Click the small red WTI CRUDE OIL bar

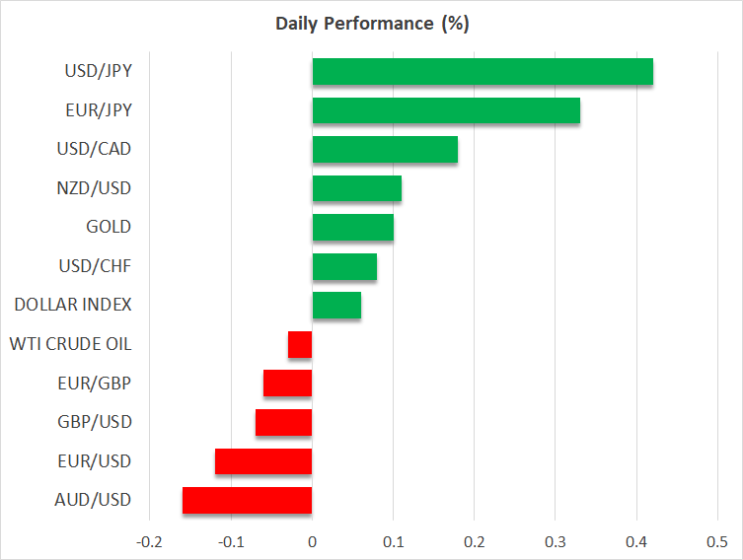tap(300, 344)
